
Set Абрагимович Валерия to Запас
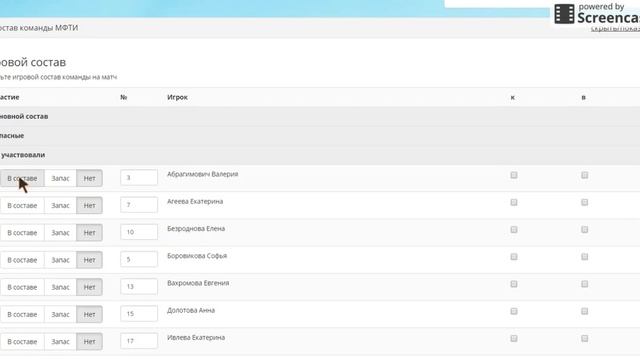(60, 178)
